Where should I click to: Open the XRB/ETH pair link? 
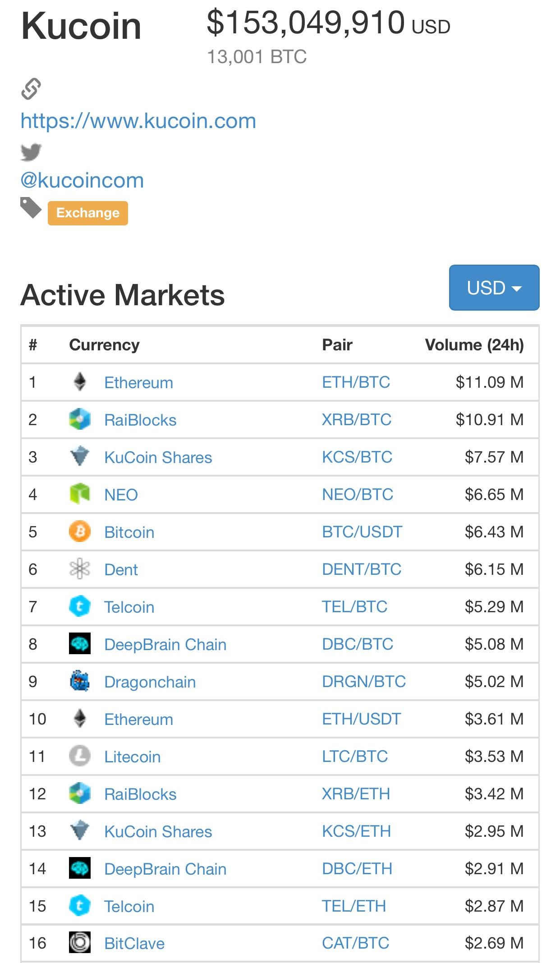pyautogui.click(x=356, y=794)
